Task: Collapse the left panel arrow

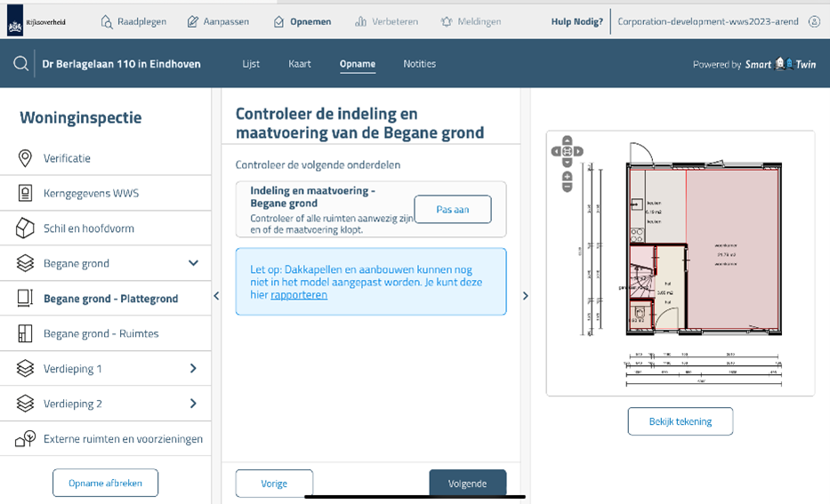Action: click(216, 296)
